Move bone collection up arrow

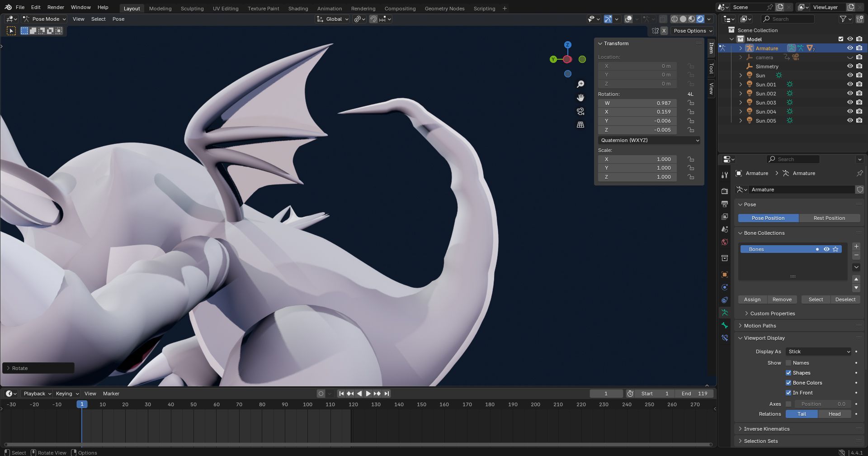click(x=856, y=279)
